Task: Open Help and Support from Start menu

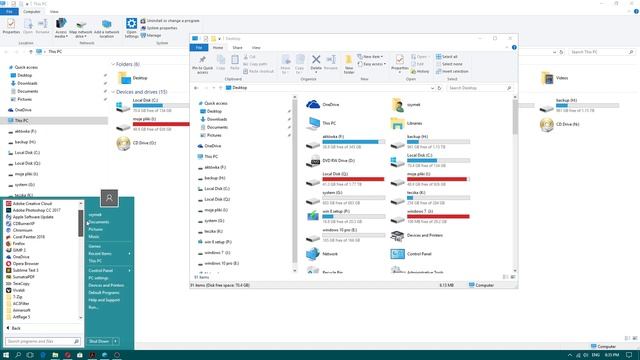Action: click(104, 300)
